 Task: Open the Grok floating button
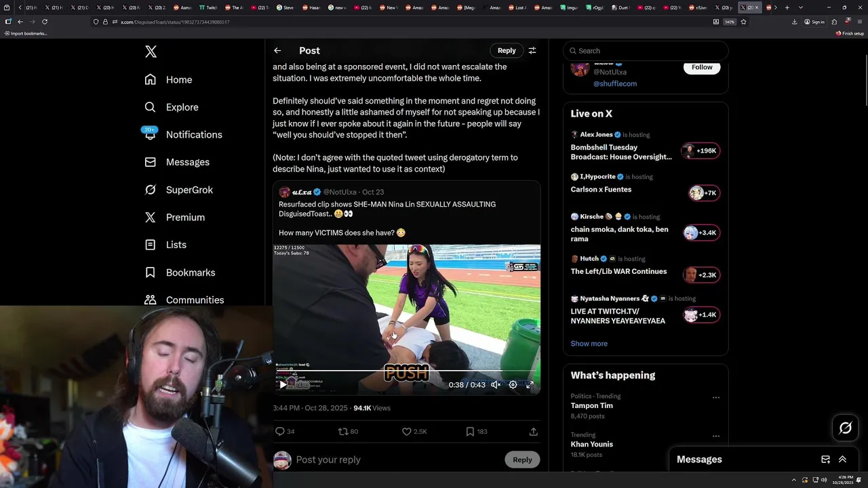click(846, 428)
